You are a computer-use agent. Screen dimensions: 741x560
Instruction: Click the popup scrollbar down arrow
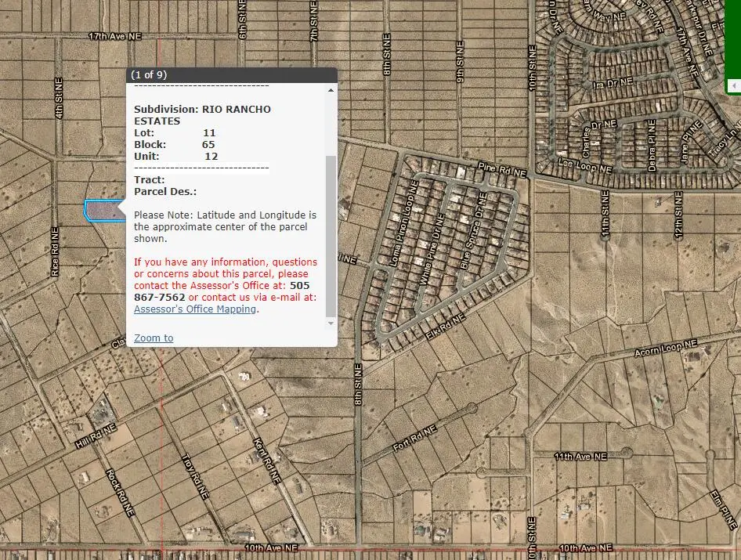click(331, 323)
